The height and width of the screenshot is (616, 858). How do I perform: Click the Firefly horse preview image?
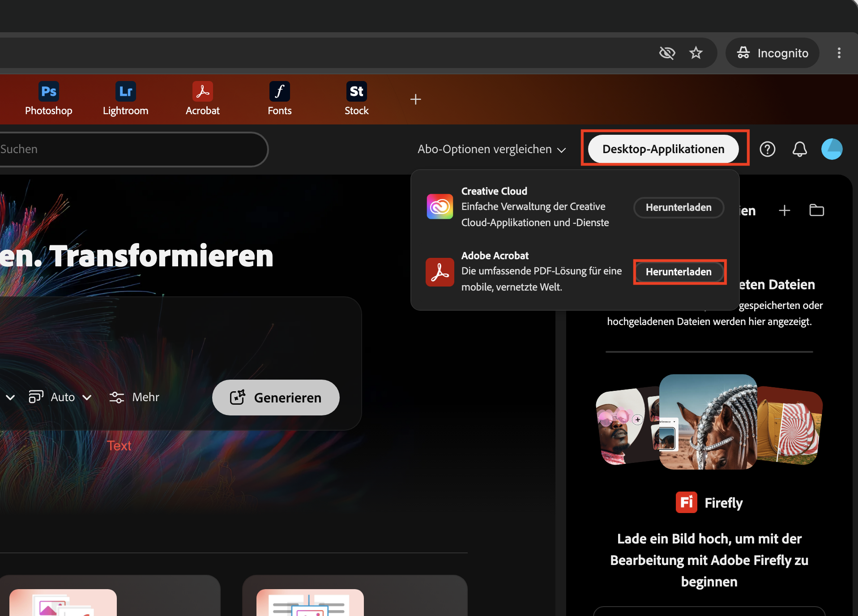709,422
